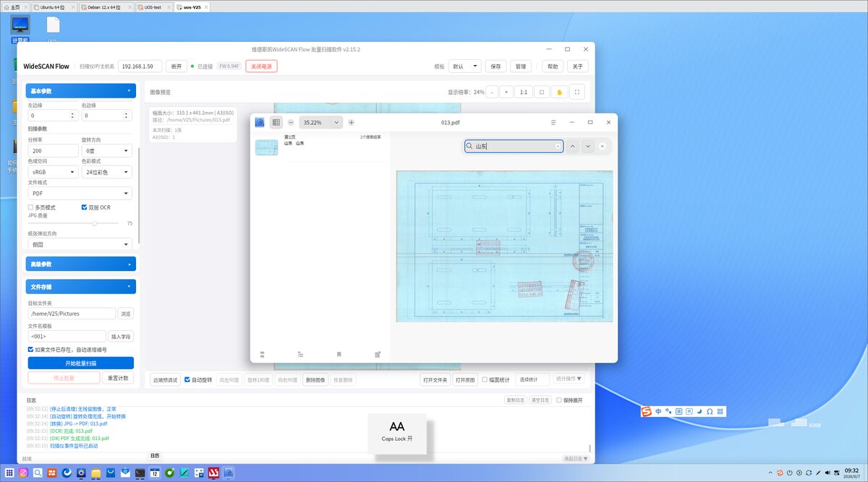Go to the previous search result
Viewport: 868px width, 482px height.
pyautogui.click(x=572, y=146)
